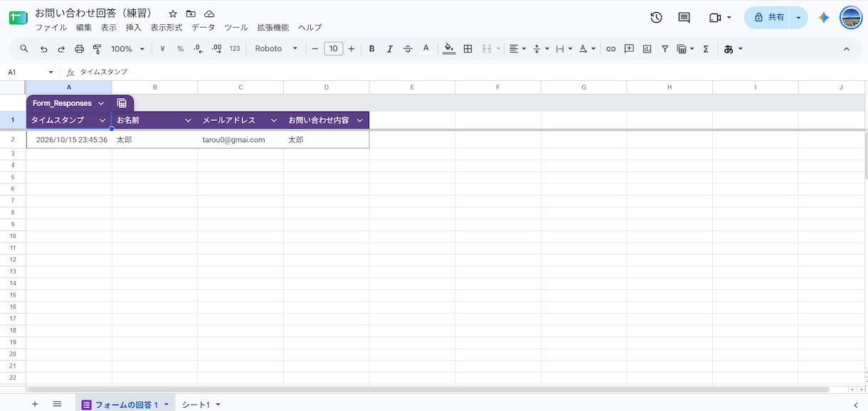Image resolution: width=868 pixels, height=411 pixels.
Task: Expand the お名前 column dropdown
Action: pyautogui.click(x=188, y=120)
